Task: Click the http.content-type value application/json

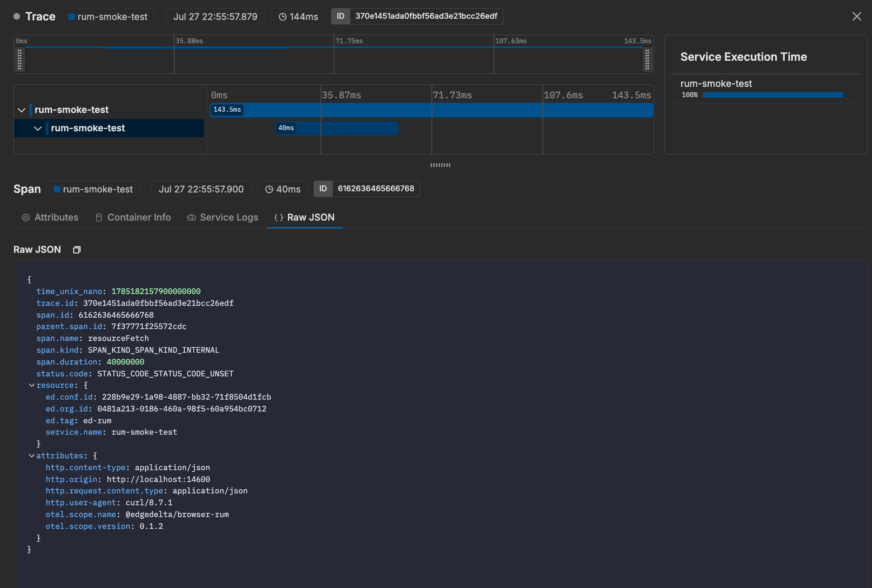Action: tap(173, 468)
